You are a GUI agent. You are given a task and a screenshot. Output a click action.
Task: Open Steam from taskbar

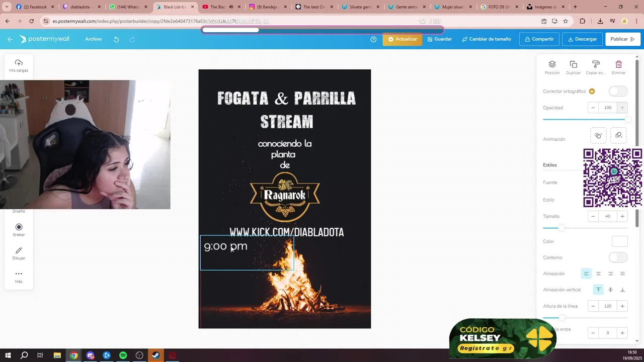[x=156, y=355]
